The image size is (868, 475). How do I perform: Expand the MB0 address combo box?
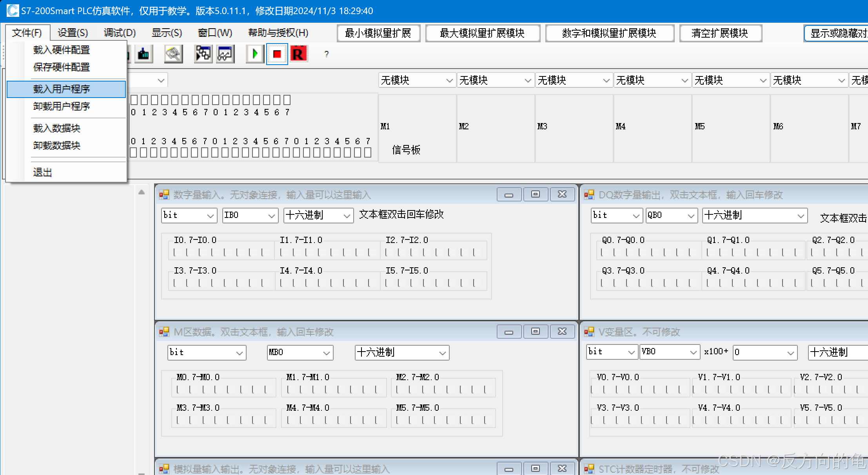[326, 353]
